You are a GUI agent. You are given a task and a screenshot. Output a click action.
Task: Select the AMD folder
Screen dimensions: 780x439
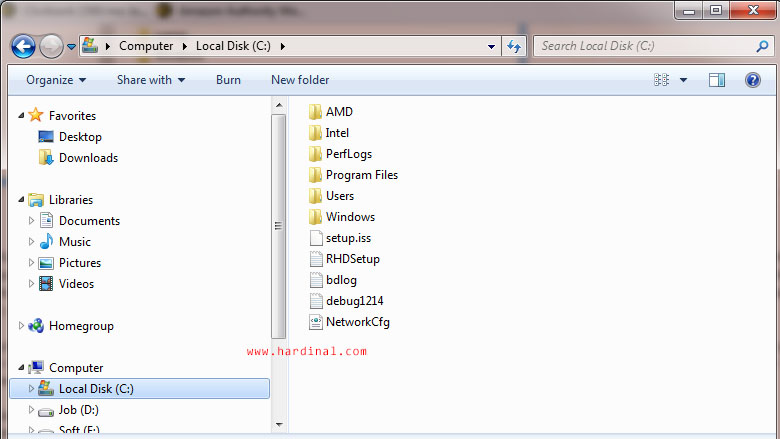tap(331, 112)
